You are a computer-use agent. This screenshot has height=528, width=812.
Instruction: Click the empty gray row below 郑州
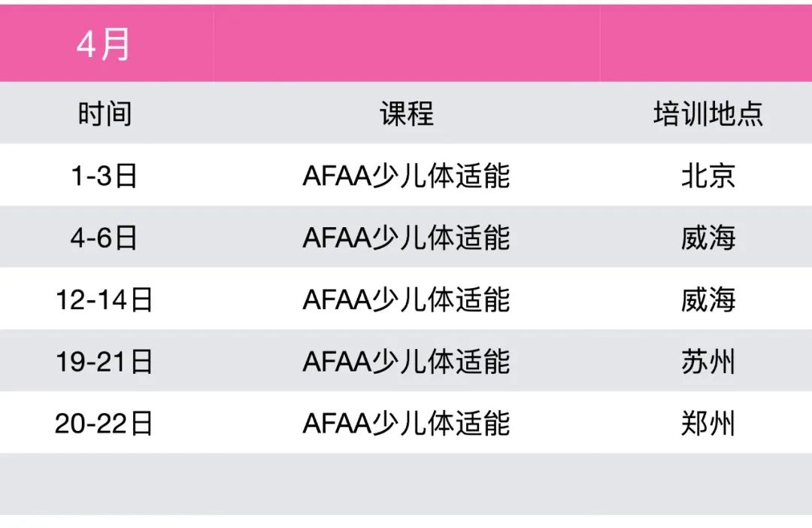[x=406, y=484]
